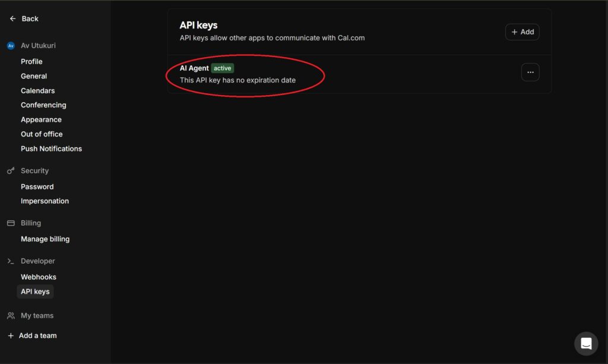The height and width of the screenshot is (364, 608).
Task: Click the Av Utukuri avatar icon
Action: point(11,46)
